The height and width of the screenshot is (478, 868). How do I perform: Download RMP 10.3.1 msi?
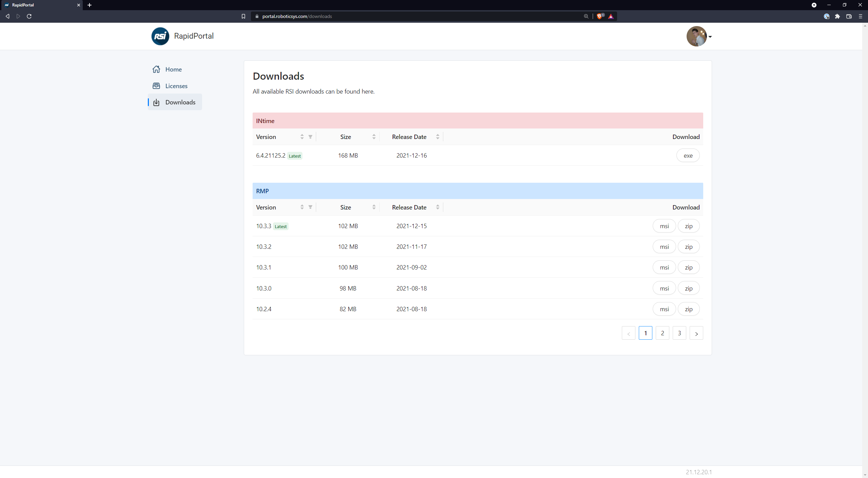(x=664, y=267)
